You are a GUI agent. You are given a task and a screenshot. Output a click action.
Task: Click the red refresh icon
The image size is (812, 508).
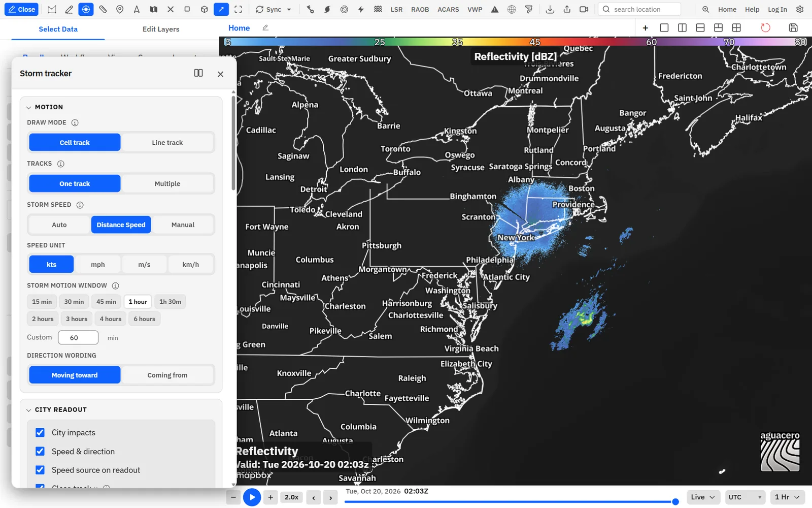point(765,28)
